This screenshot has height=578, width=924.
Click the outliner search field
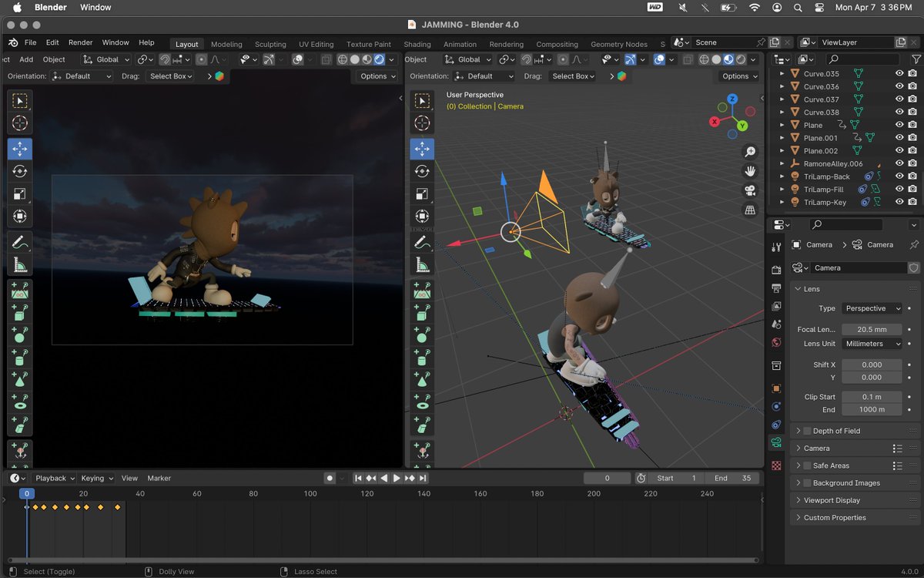862,59
